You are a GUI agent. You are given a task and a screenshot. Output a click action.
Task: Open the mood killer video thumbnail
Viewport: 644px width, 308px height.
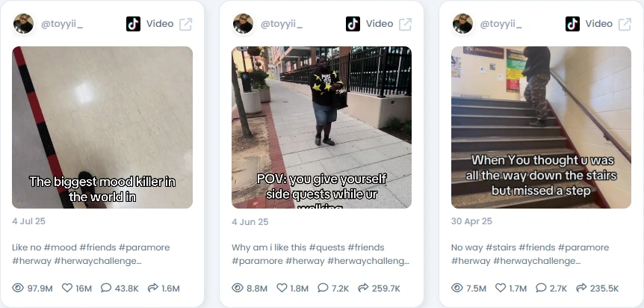click(x=102, y=128)
